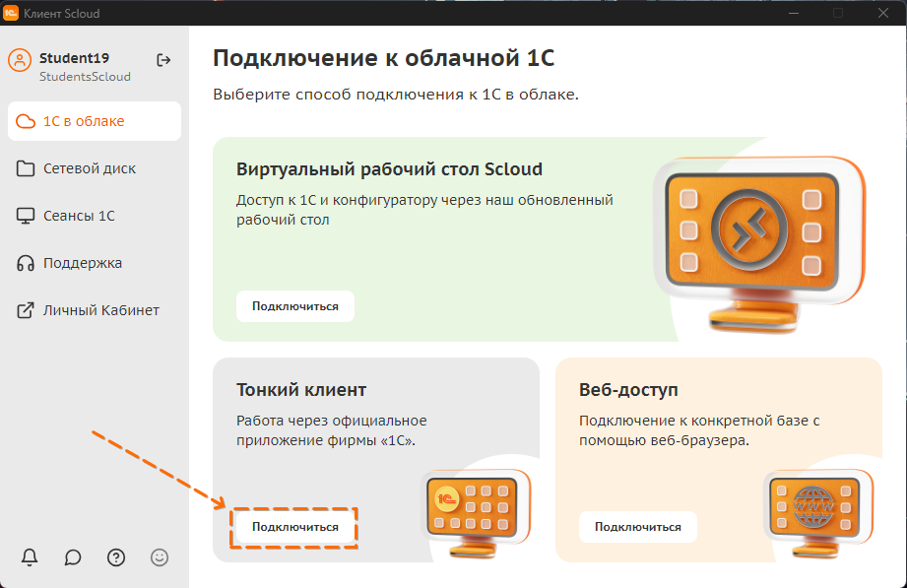Click the notifications bell icon
Screen dimensions: 907x588
click(30, 557)
